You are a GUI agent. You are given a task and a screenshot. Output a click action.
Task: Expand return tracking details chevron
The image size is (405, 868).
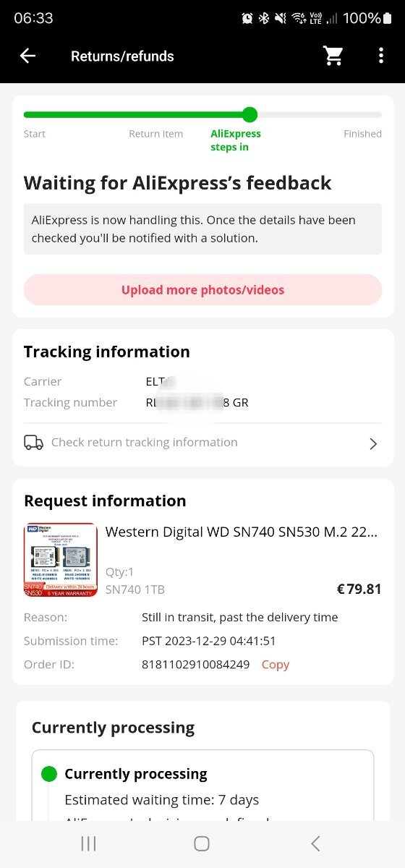coord(373,443)
